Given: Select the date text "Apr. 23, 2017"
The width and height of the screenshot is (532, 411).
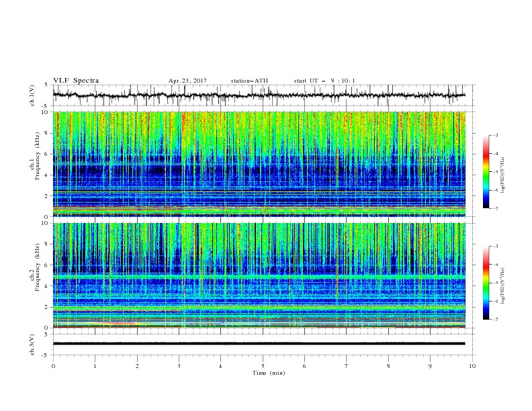Looking at the screenshot, I should pyautogui.click(x=187, y=81).
